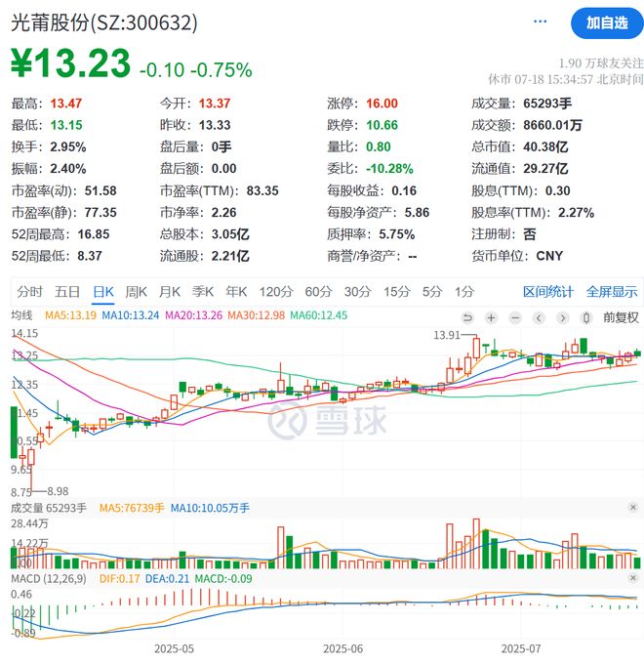The image size is (644, 665).
Task: Click stock title 光莆股份(SZ:300632)
Action: coord(104,22)
